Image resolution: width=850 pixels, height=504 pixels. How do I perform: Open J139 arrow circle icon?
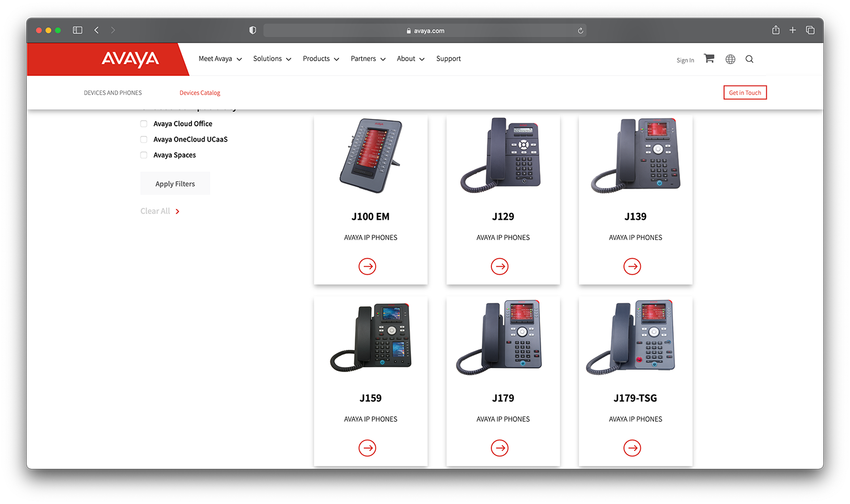point(632,266)
